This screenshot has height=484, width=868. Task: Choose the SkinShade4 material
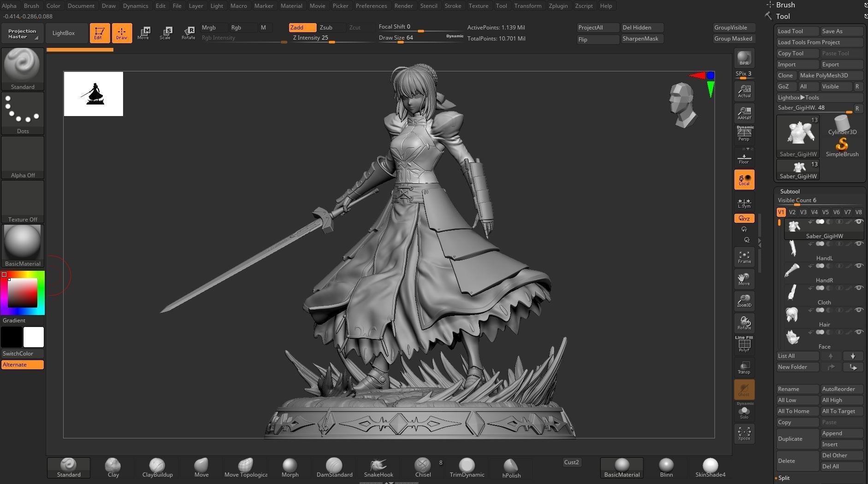click(x=710, y=468)
